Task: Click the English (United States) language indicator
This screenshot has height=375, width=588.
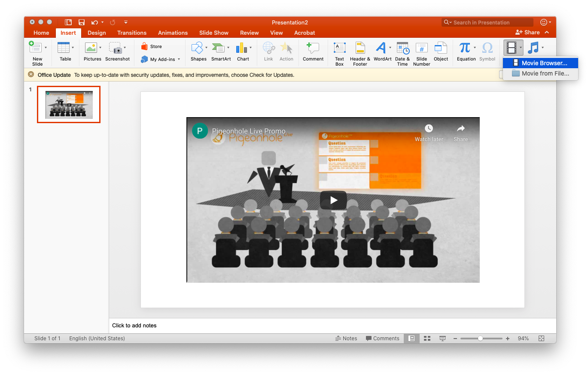Action: [97, 339]
